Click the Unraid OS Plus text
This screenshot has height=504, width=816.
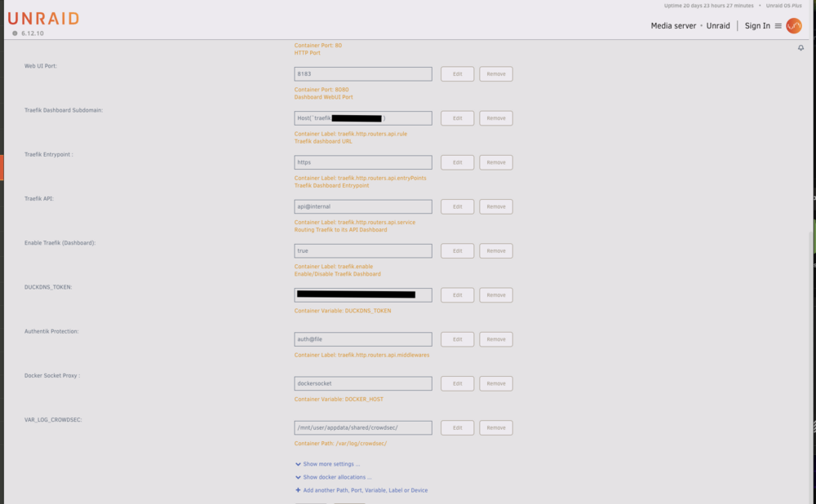click(x=783, y=6)
